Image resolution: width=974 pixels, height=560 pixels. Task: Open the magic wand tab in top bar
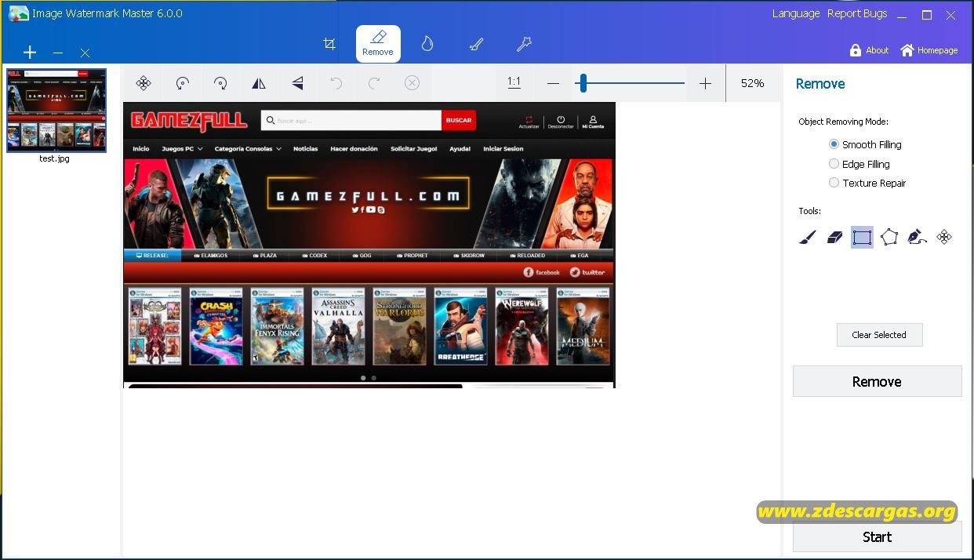524,44
